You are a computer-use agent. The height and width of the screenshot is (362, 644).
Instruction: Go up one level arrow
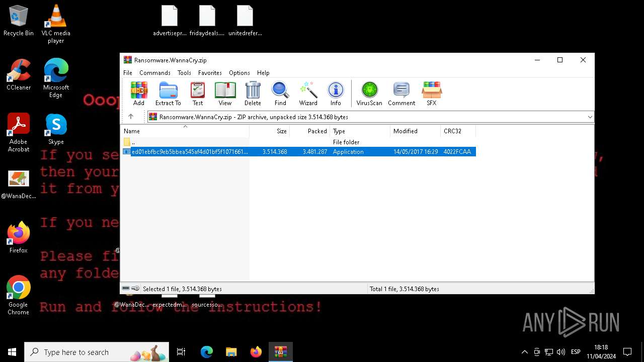(x=131, y=117)
